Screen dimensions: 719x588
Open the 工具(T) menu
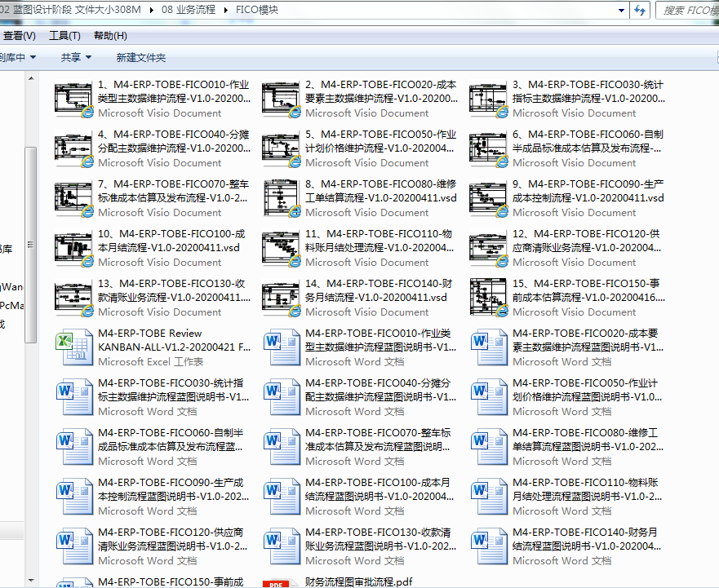click(x=64, y=36)
